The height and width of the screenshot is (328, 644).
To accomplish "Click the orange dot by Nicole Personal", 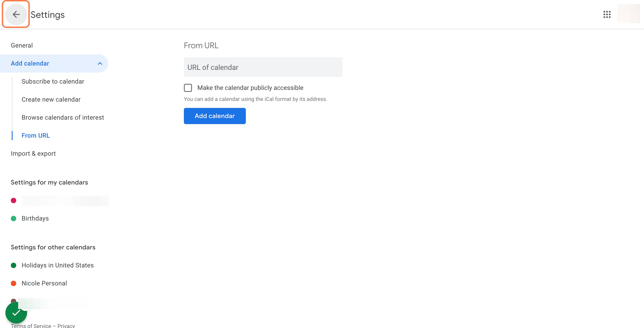I will (14, 283).
